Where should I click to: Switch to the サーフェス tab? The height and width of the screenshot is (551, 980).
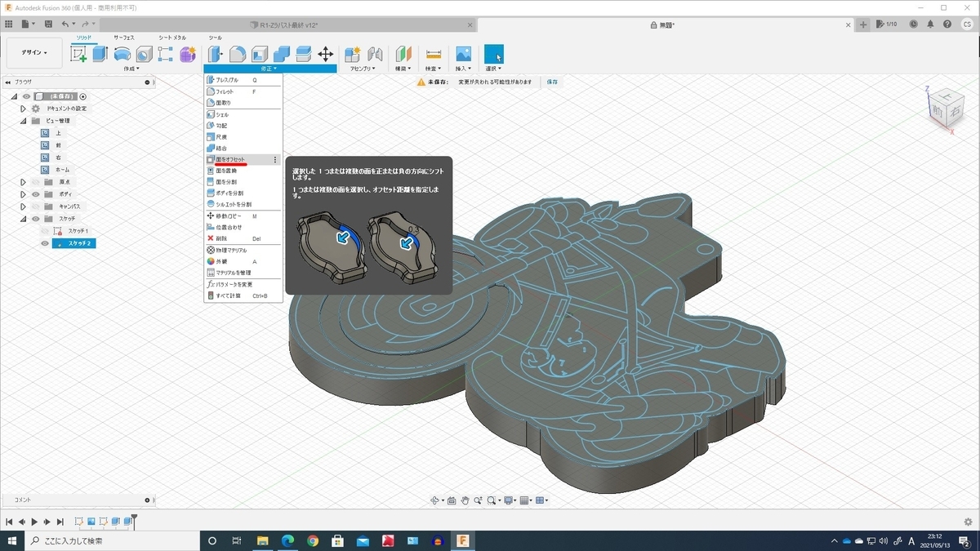[x=124, y=38]
